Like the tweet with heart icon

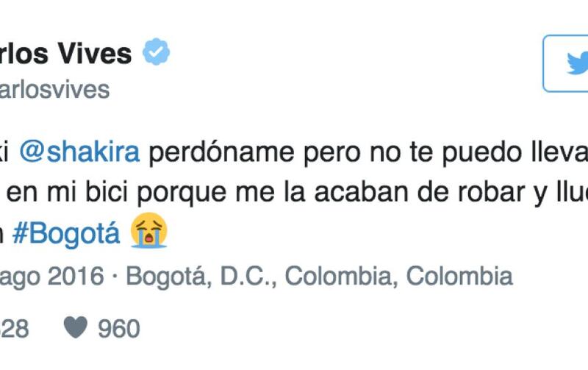click(76, 327)
